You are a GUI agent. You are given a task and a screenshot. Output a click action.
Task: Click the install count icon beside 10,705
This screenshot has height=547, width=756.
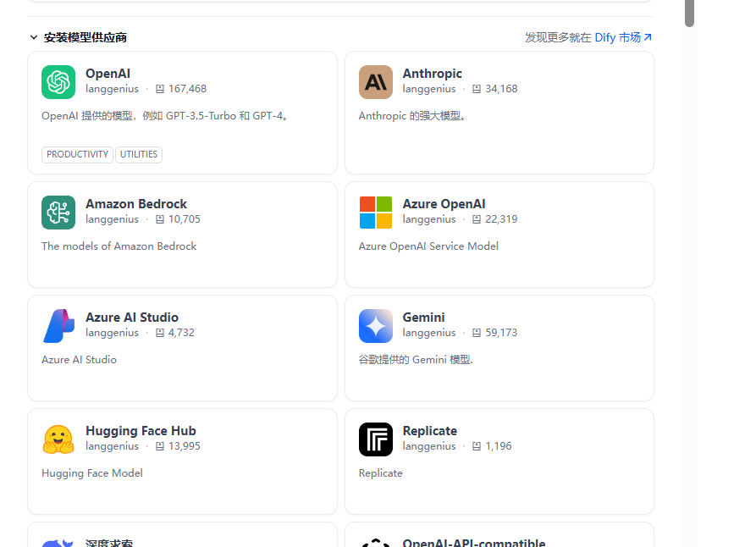(160, 219)
